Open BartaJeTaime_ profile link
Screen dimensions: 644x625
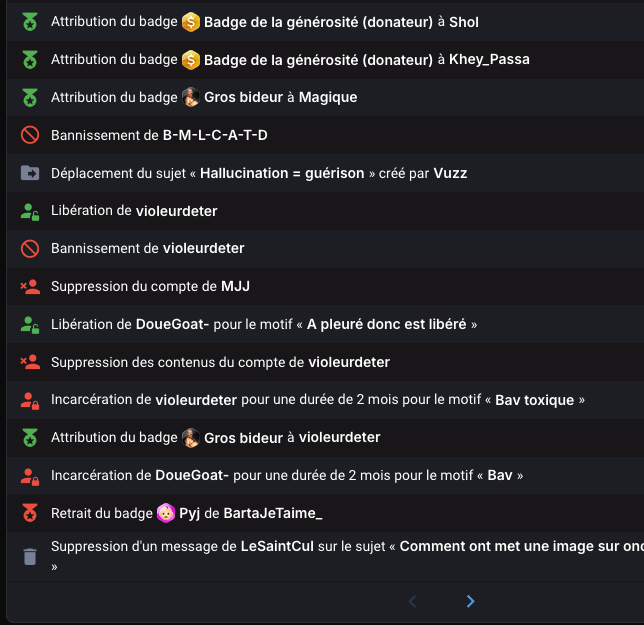pyautogui.click(x=273, y=514)
